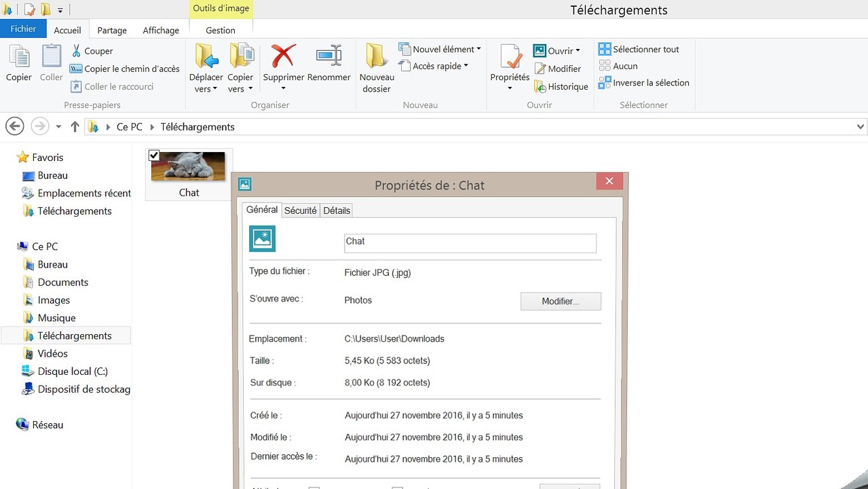Viewport: 868px width, 489px height.
Task: Expand the Supprimer dropdown arrow
Action: tap(283, 88)
